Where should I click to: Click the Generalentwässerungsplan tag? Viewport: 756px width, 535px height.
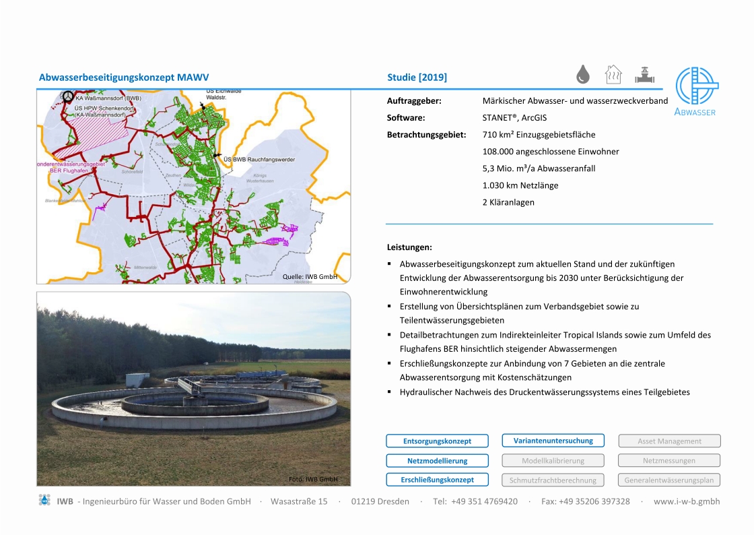coord(669,480)
